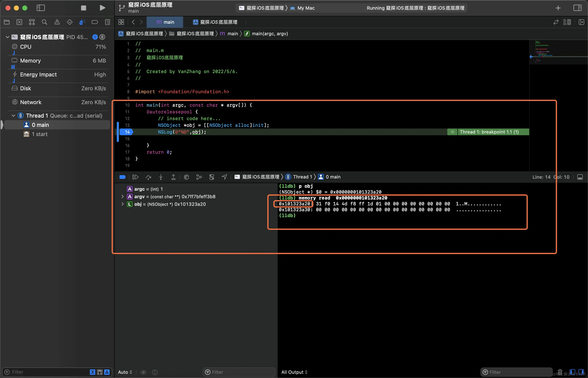Open the All Output dropdown
Screen dimensions: 588x378
(x=294, y=372)
